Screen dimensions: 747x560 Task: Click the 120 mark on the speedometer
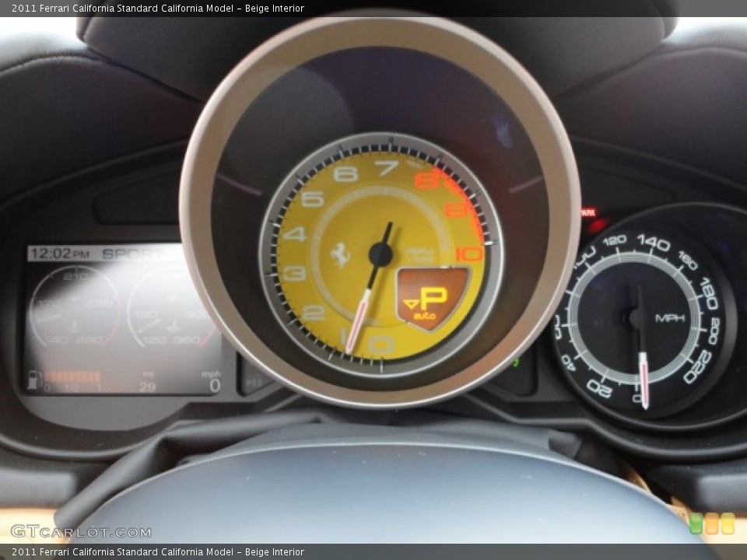(x=615, y=241)
